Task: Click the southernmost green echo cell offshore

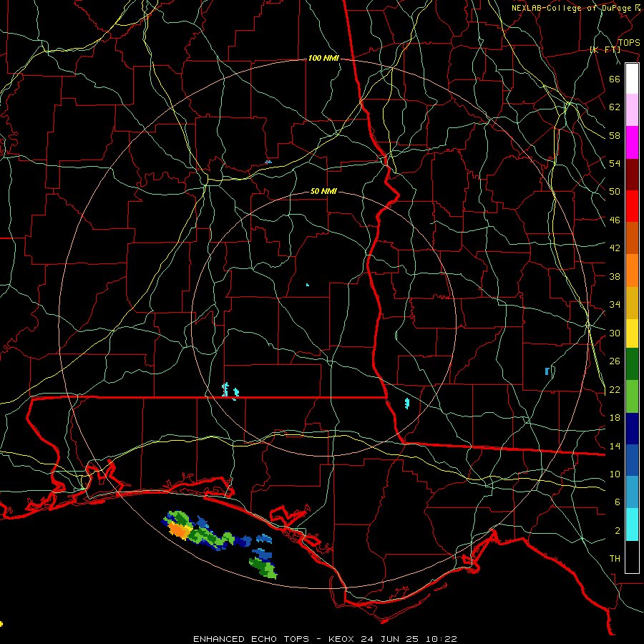Action: (263, 568)
